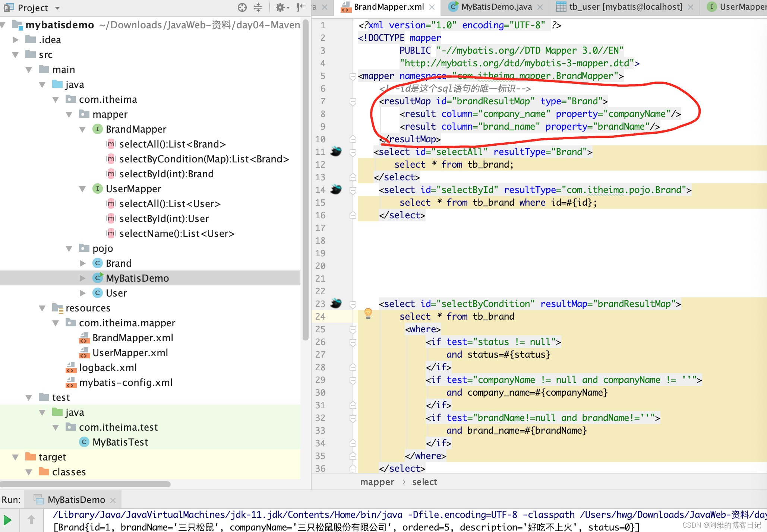The height and width of the screenshot is (532, 767).
Task: Open mybatis-config.xml file
Action: (x=126, y=383)
